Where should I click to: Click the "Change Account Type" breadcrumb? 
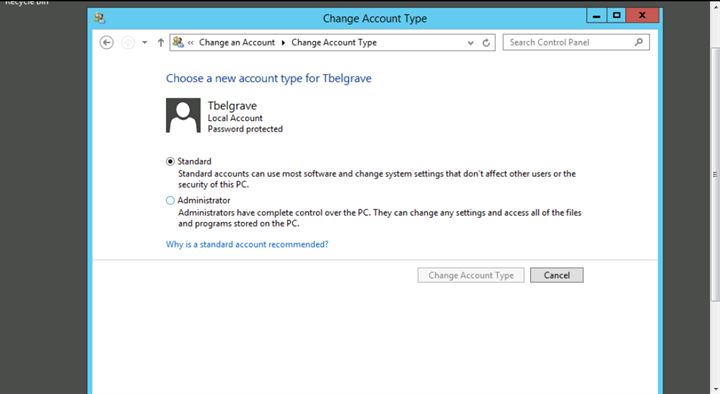[334, 42]
